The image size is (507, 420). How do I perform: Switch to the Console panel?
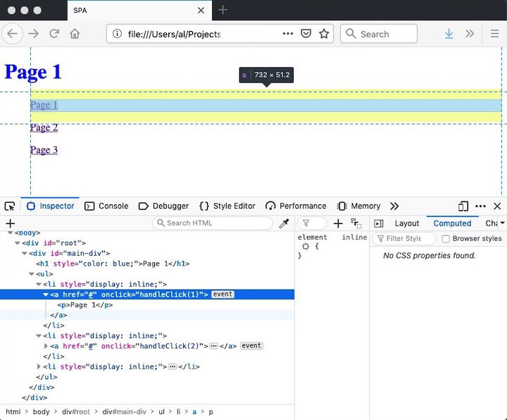106,206
